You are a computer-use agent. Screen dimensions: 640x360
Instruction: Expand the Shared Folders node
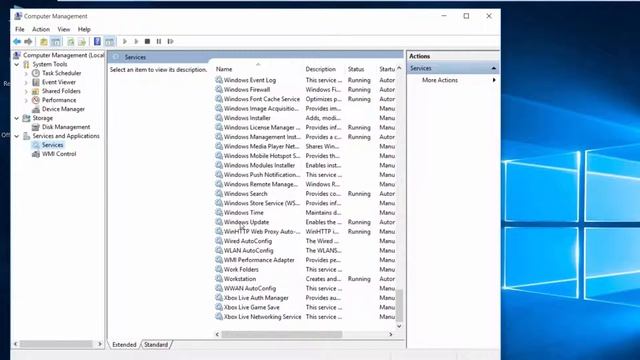pos(26,91)
